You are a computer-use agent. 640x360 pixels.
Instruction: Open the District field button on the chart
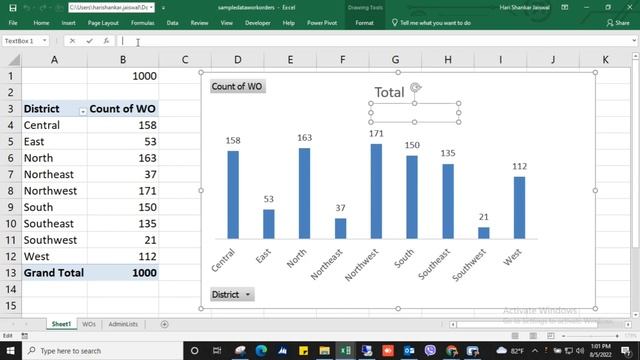coord(232,294)
